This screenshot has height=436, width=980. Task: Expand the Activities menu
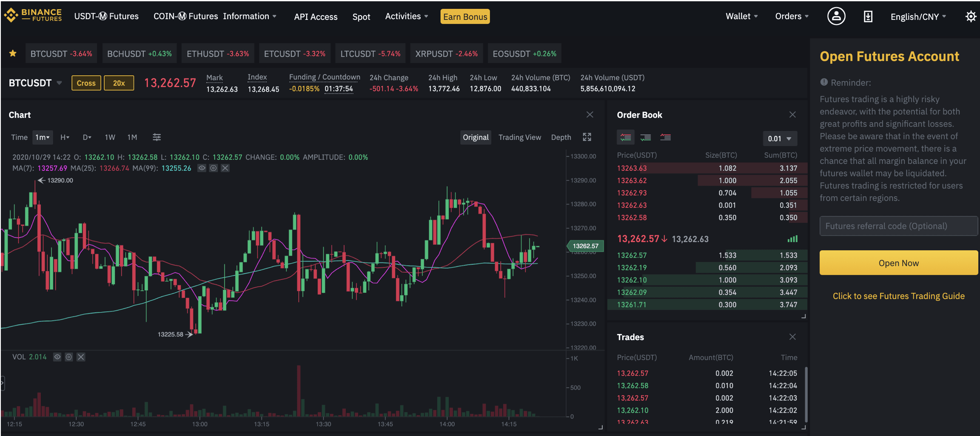406,16
